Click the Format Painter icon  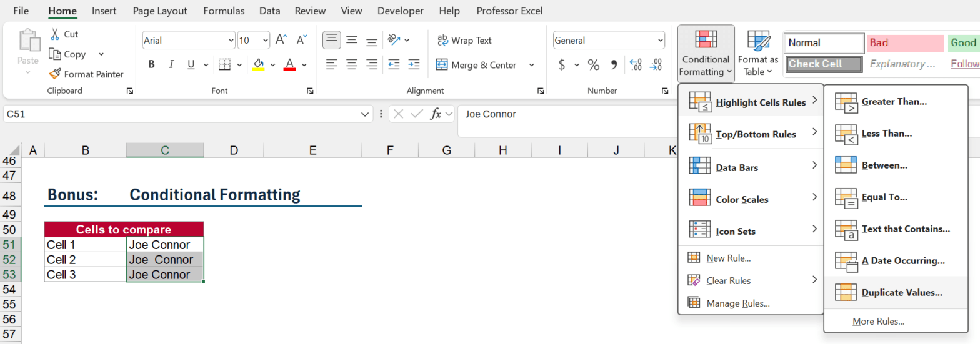click(x=55, y=74)
